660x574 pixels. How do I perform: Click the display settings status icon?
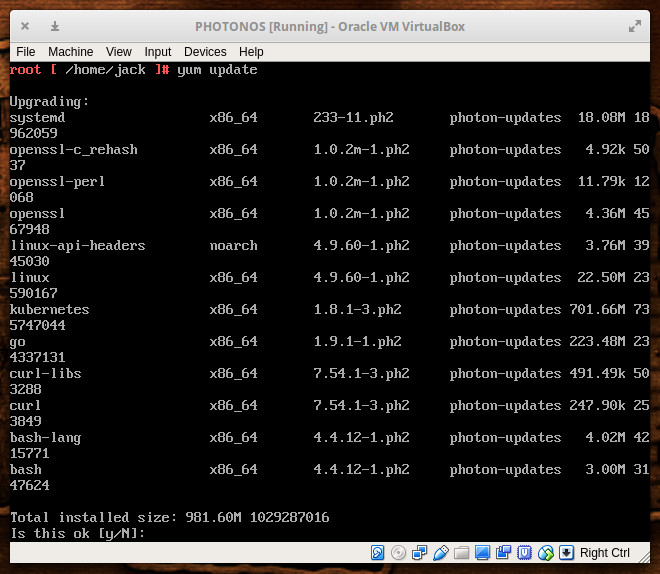482,553
